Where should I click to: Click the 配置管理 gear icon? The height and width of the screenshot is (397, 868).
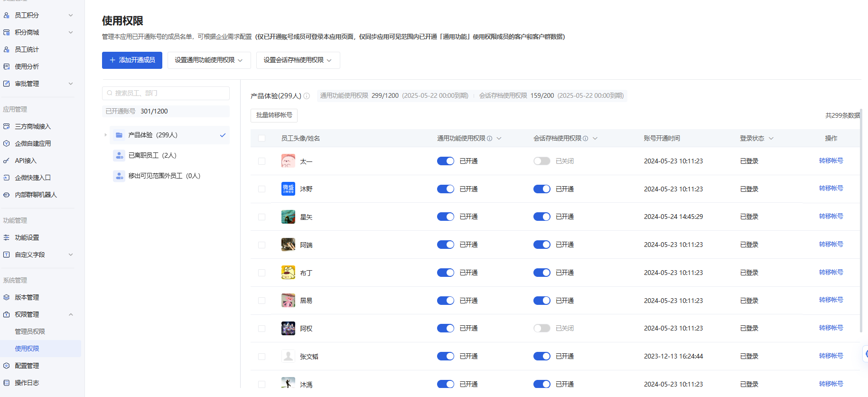click(7, 366)
